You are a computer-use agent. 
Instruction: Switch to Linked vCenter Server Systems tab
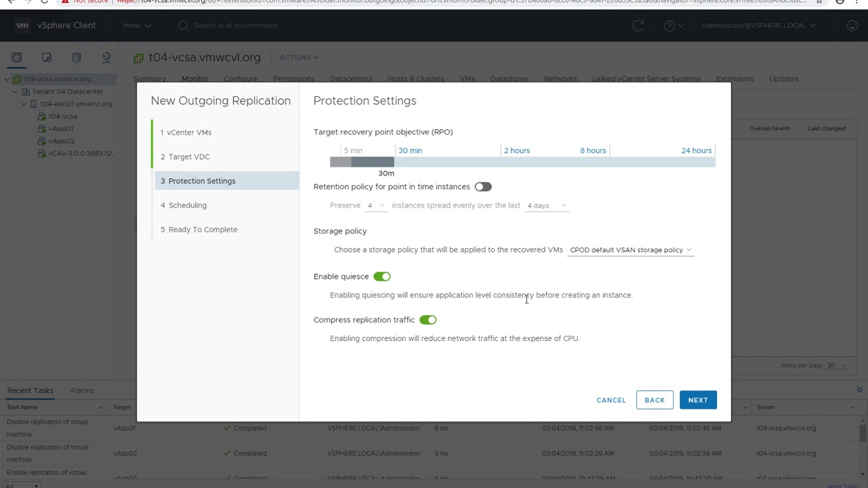[x=646, y=79]
